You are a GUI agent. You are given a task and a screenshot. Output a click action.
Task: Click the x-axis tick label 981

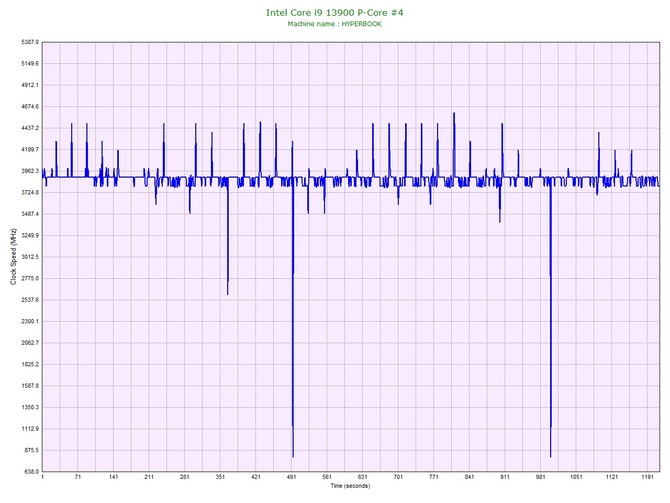pos(541,477)
